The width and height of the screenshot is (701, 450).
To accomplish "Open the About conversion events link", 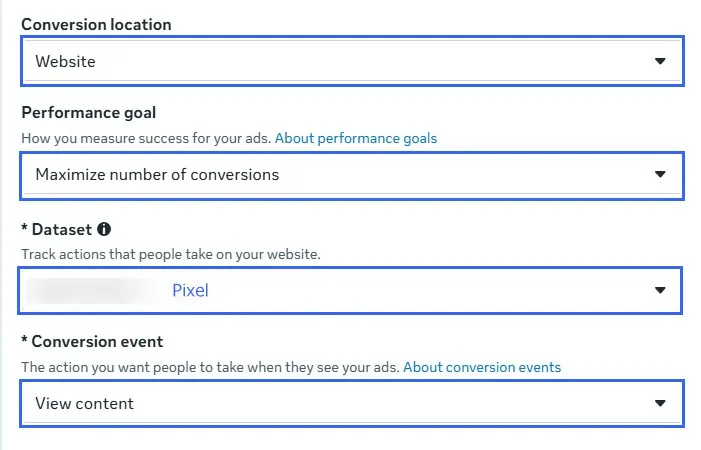I will click(x=482, y=367).
